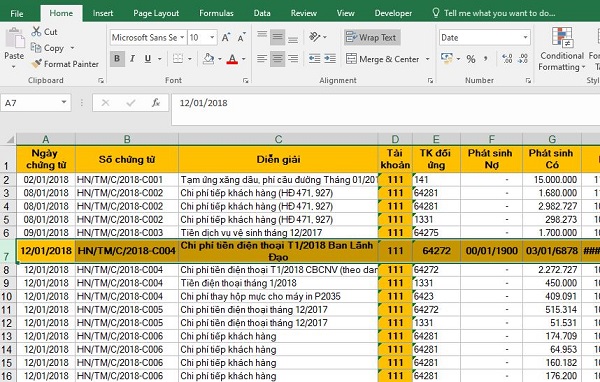The height and width of the screenshot is (382, 600).
Task: Toggle Bold formatting
Action: tap(117, 59)
